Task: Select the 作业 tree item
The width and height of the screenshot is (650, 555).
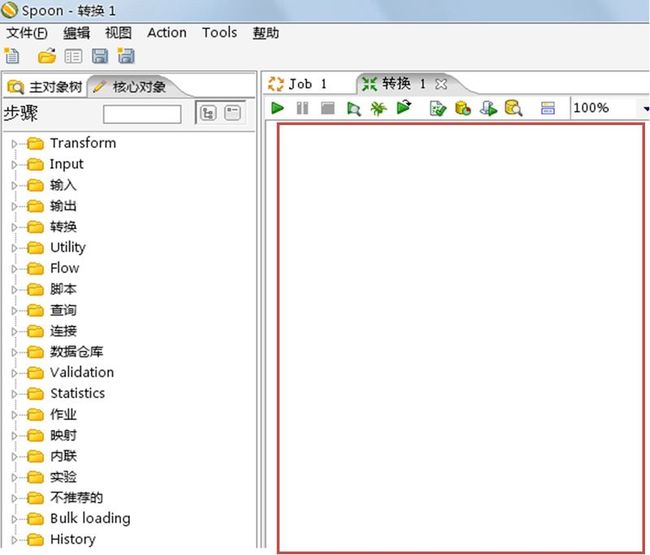Action: pos(63,414)
